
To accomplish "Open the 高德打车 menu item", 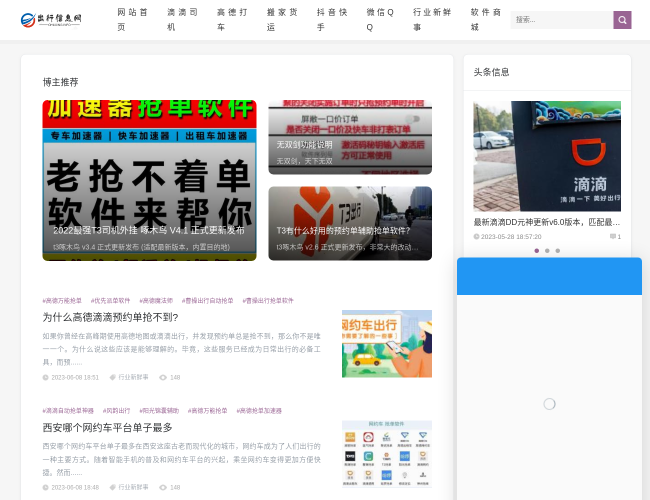I will click(x=232, y=19).
